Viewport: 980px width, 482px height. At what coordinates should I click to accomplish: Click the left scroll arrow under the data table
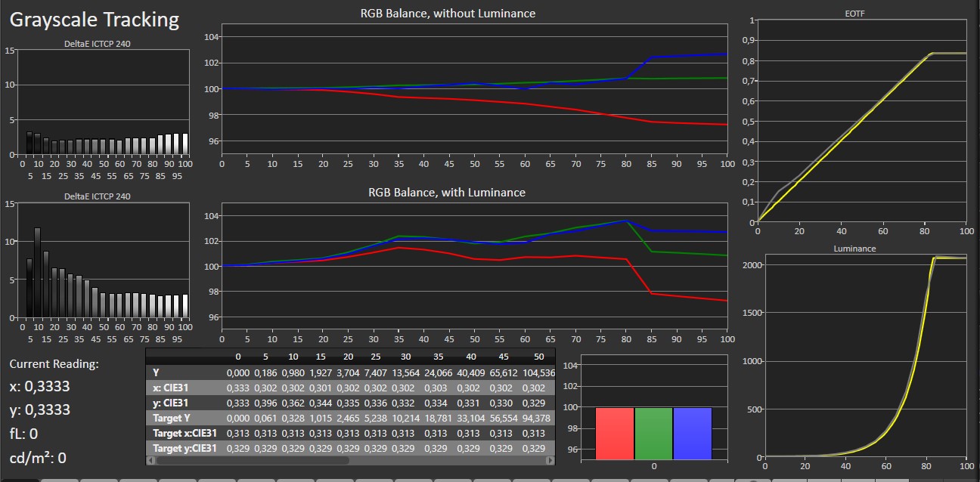[150, 459]
